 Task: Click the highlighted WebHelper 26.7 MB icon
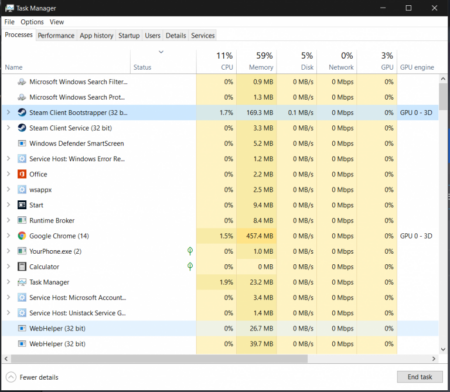tap(22, 328)
